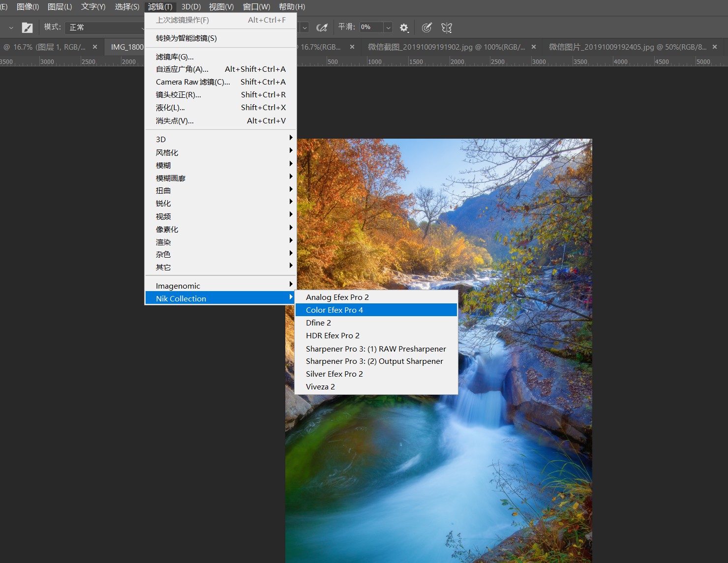Expand the 渲染 render submenu
Screen dimensions: 728x563
pyautogui.click(x=221, y=242)
